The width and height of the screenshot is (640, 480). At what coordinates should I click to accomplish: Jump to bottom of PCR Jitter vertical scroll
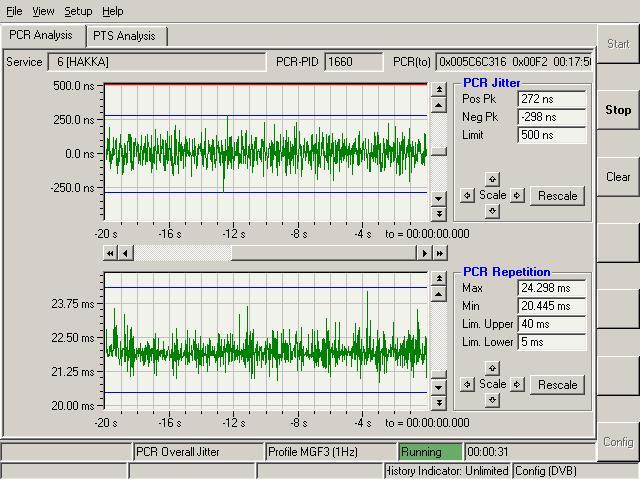(438, 213)
